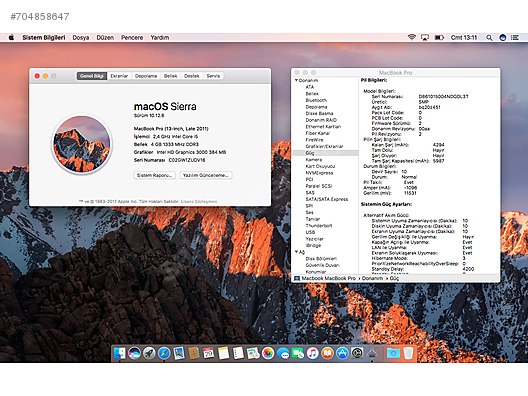Select FireWire in the sidebar
Viewport: 528px width, 396px height.
click(x=314, y=140)
